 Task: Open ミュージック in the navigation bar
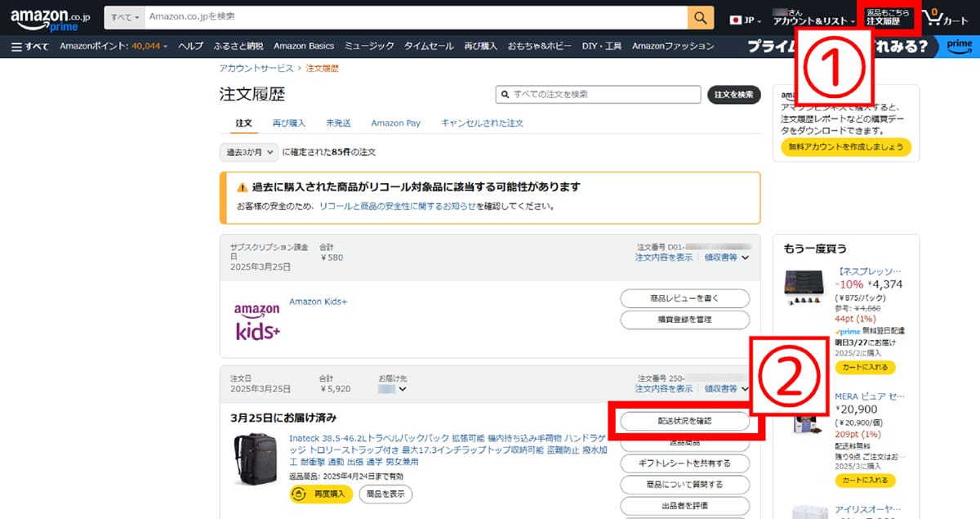pyautogui.click(x=369, y=47)
